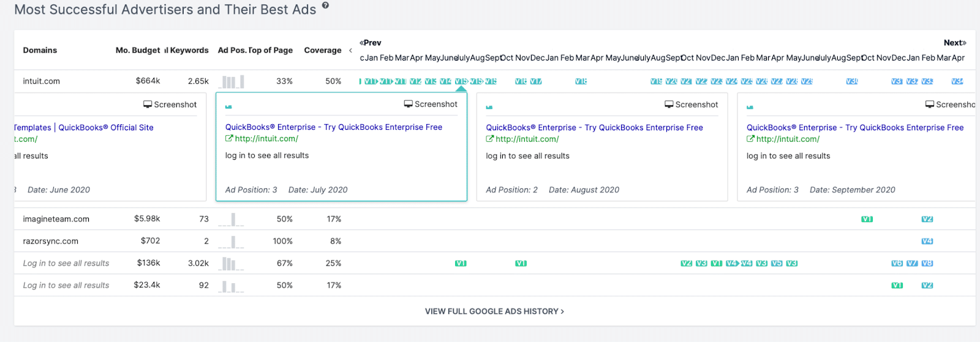Click small ad icon in September 2020 card
This screenshot has width=980, height=342.
(x=750, y=107)
